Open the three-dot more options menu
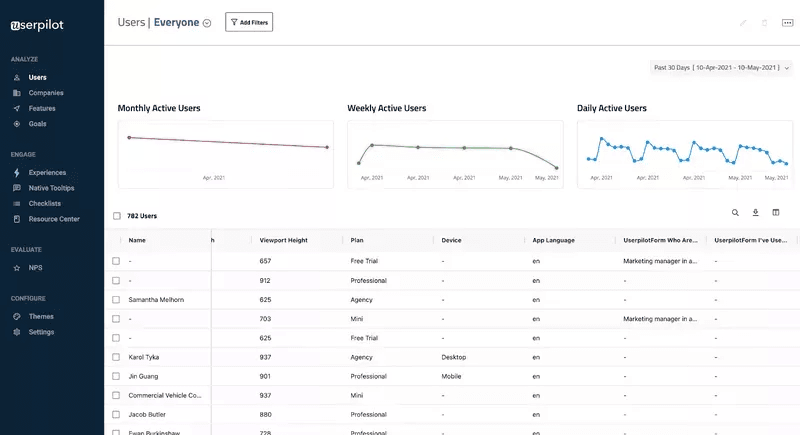Image resolution: width=800 pixels, height=435 pixels. 787,22
